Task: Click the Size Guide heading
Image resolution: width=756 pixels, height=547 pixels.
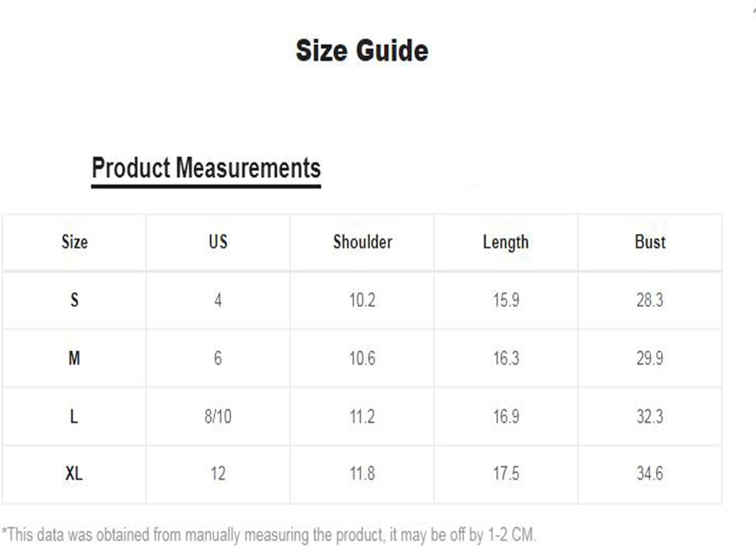Action: click(362, 51)
